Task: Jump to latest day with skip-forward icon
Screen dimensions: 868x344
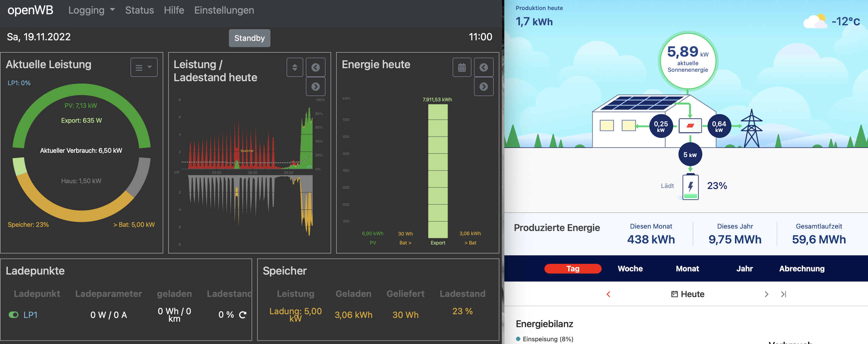Action: point(783,294)
